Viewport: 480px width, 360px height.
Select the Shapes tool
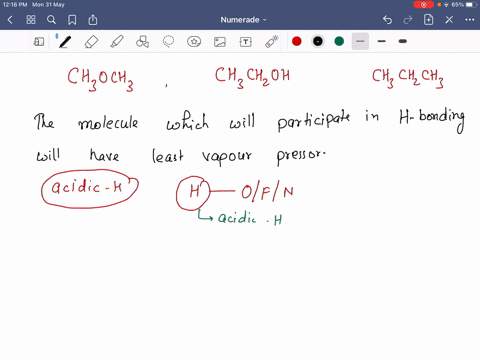(142, 42)
